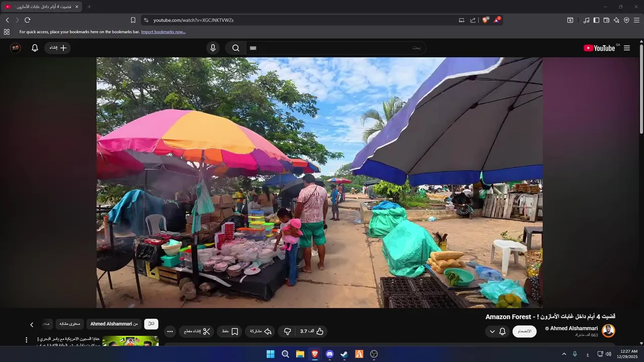The image size is (644, 362).
Task: Expand hidden system tray icons chevron
Action: [563, 354]
